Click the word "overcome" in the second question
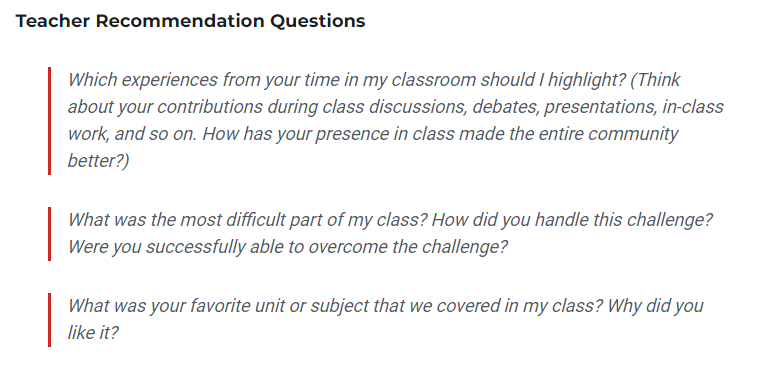775x368 pixels. coord(347,247)
